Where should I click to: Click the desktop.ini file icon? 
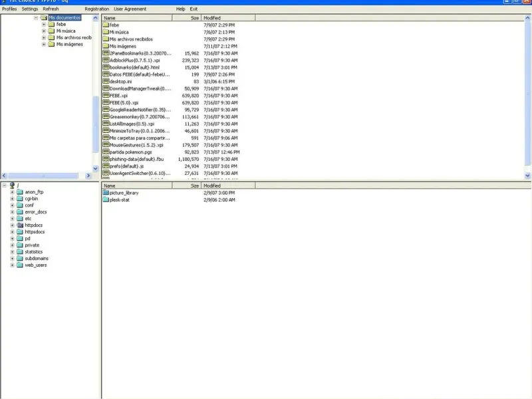pyautogui.click(x=106, y=81)
